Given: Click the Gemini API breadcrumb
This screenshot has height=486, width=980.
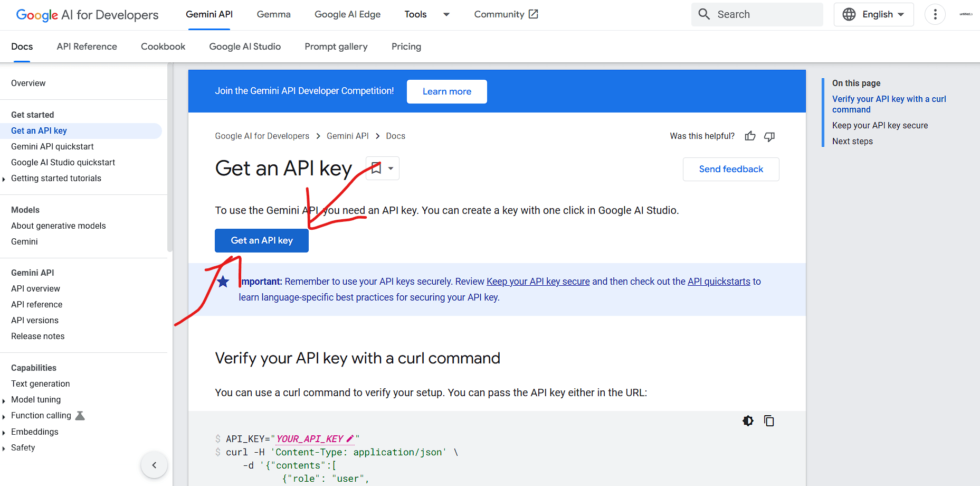Looking at the screenshot, I should pyautogui.click(x=347, y=136).
